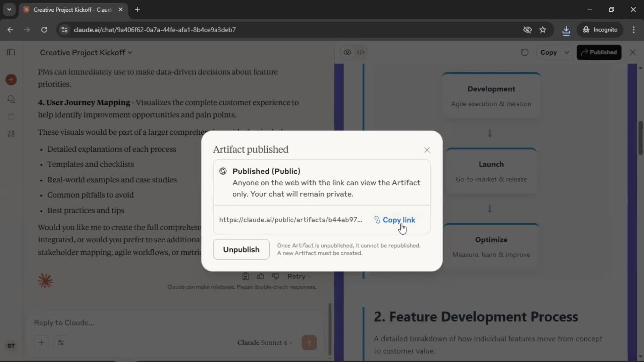Click Detailed explanations of each process bullet

point(112,149)
